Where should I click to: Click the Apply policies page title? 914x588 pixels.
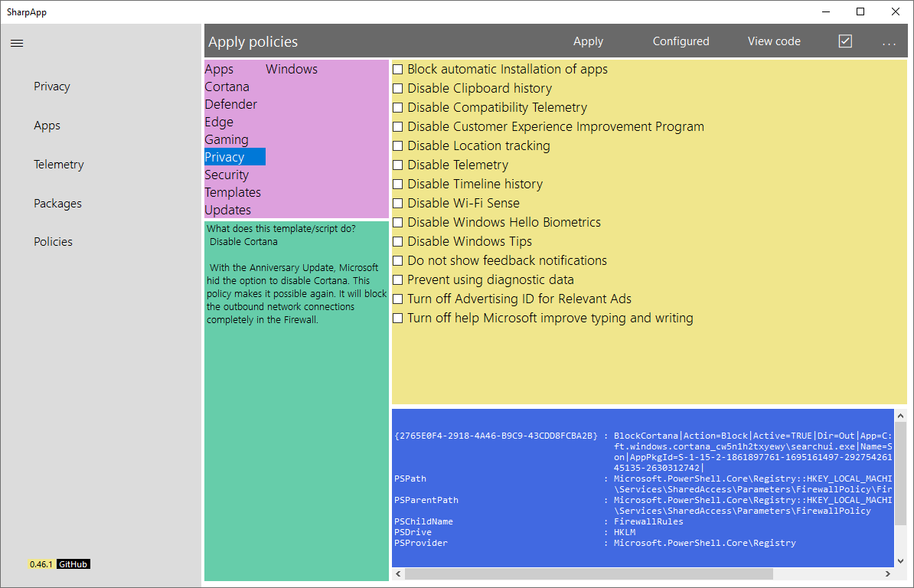coord(253,42)
